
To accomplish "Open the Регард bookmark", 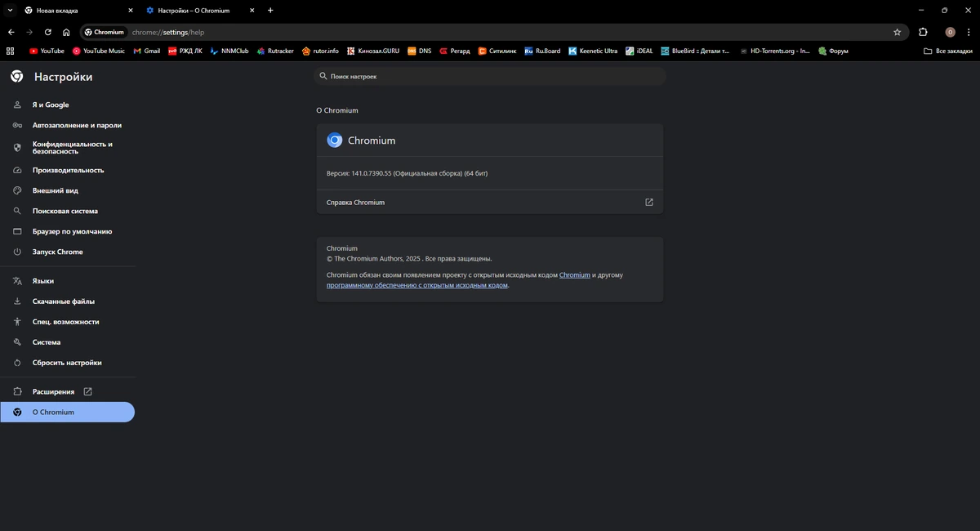I will pos(455,51).
